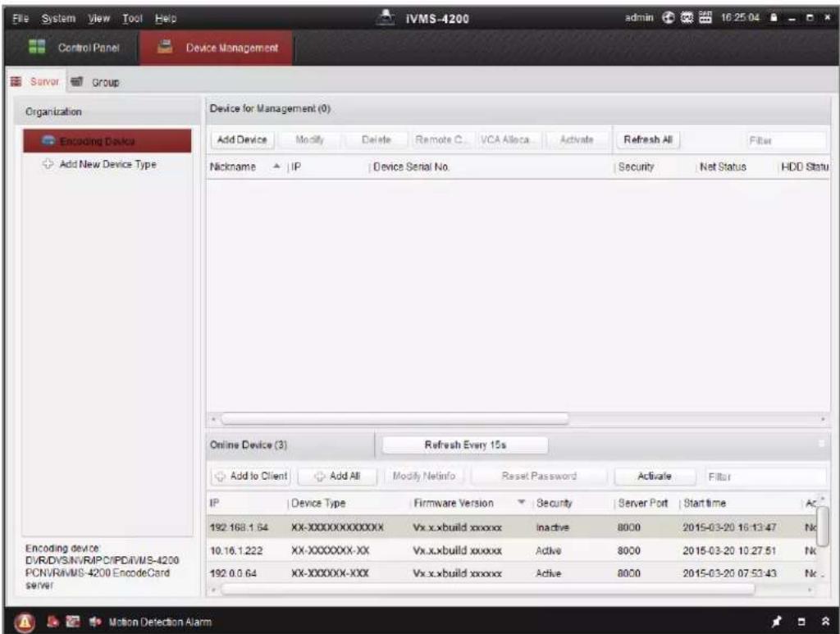
Task: Click the Refresh All button
Action: point(648,139)
